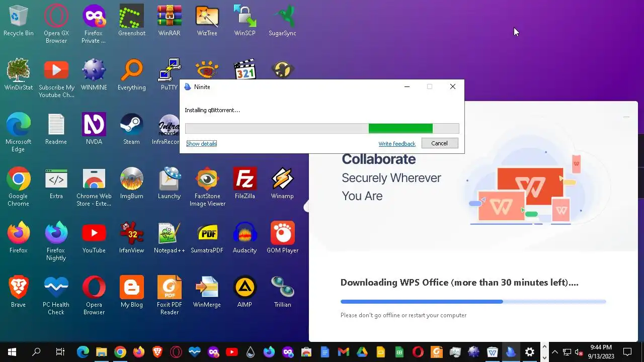Select the Recycle Bin desktop icon
The image size is (644, 362).
[x=19, y=21]
